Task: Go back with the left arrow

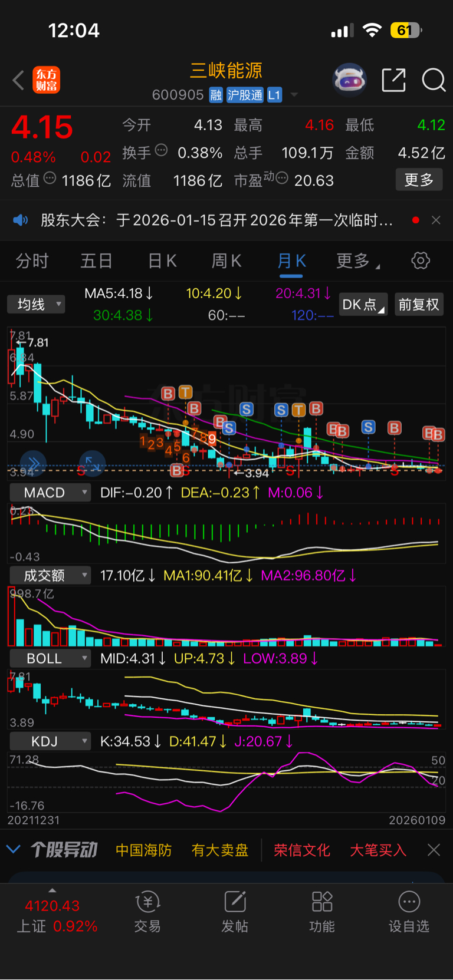Action: coord(19,80)
